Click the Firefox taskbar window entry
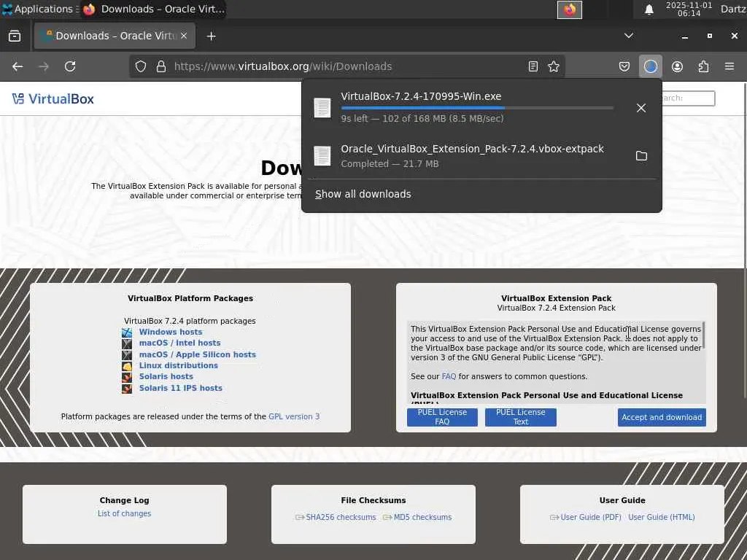 coord(153,9)
